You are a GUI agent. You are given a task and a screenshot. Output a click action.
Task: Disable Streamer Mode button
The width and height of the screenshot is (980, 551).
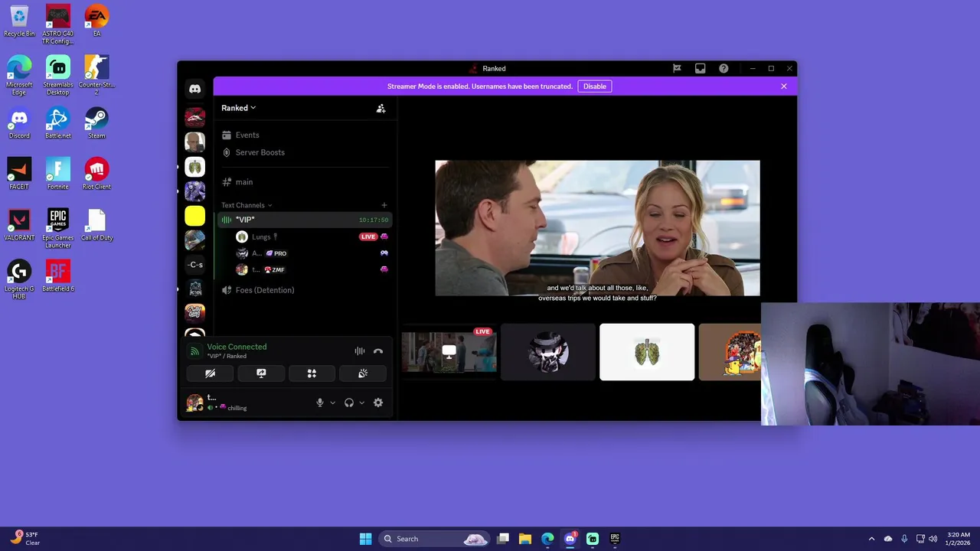[x=595, y=86]
